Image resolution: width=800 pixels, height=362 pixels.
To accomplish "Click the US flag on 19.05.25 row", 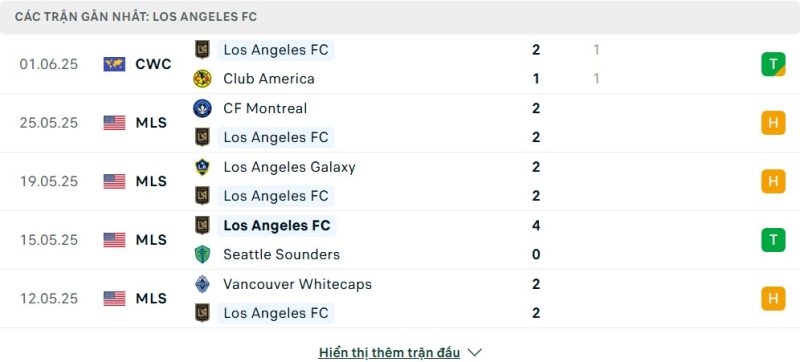I will point(114,182).
